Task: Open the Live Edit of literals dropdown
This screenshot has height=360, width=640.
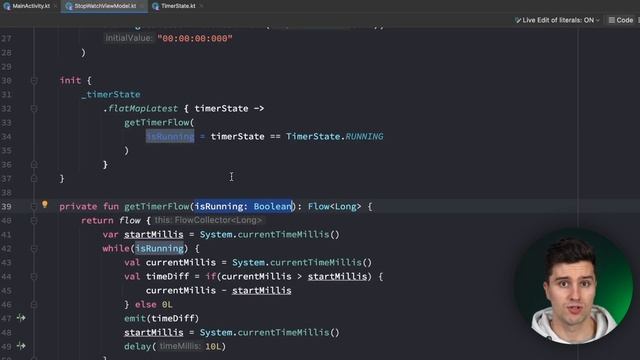Action: [x=557, y=20]
